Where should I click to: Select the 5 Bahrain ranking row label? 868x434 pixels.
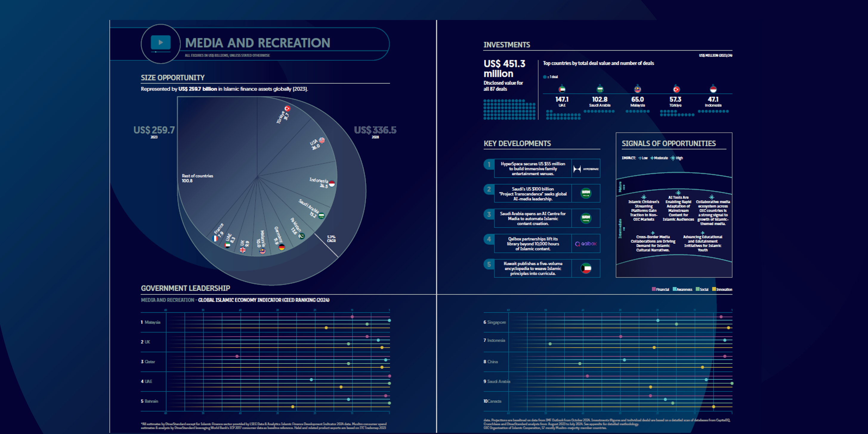149,401
